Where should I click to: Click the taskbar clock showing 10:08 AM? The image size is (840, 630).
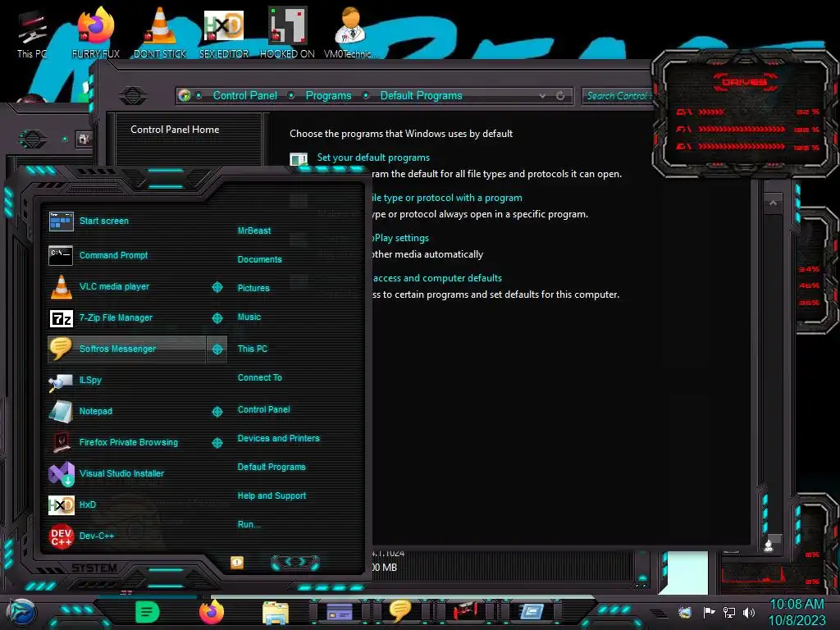[x=797, y=605]
